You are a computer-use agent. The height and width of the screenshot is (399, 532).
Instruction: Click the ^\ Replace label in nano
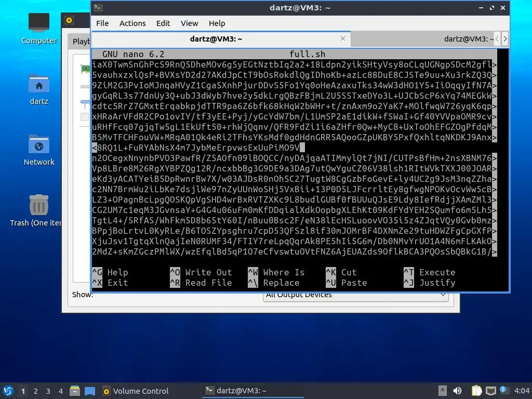[x=274, y=283]
